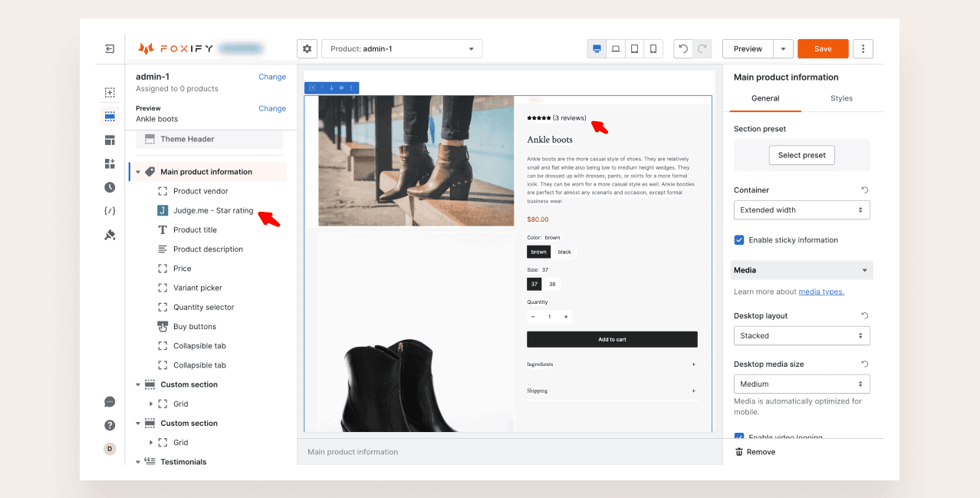
Task: Switch to mobile device preview
Action: click(x=653, y=49)
